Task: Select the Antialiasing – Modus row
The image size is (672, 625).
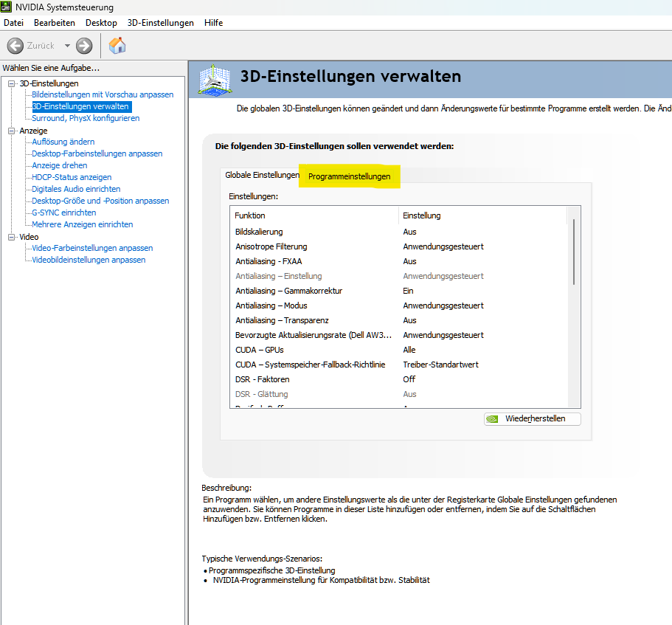Action: tap(398, 305)
